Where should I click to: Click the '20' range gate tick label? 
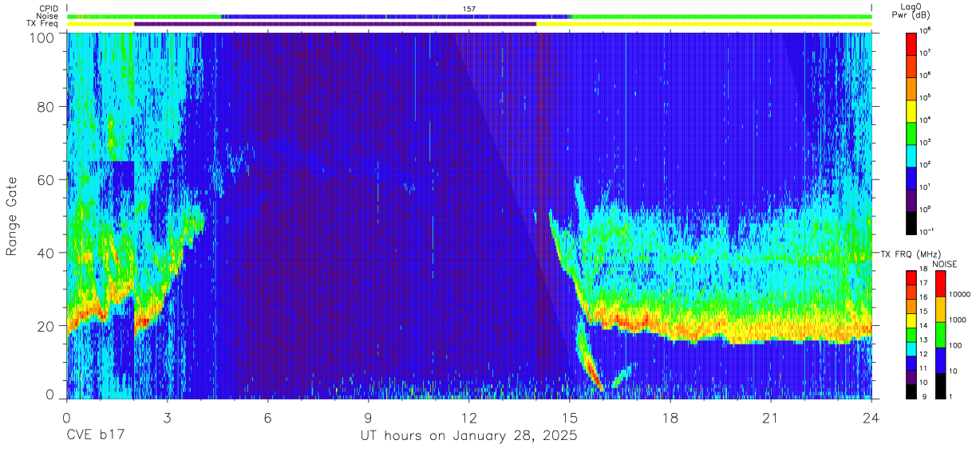[x=46, y=325]
